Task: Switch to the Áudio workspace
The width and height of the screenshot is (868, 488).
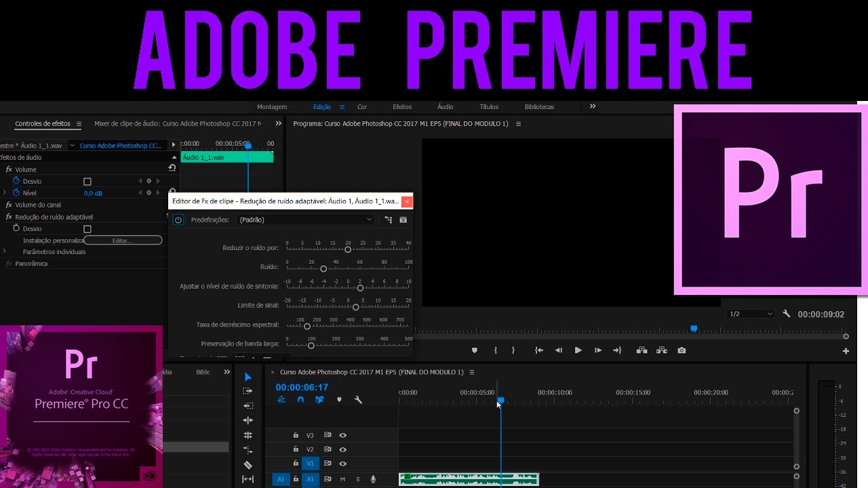Action: pos(446,107)
